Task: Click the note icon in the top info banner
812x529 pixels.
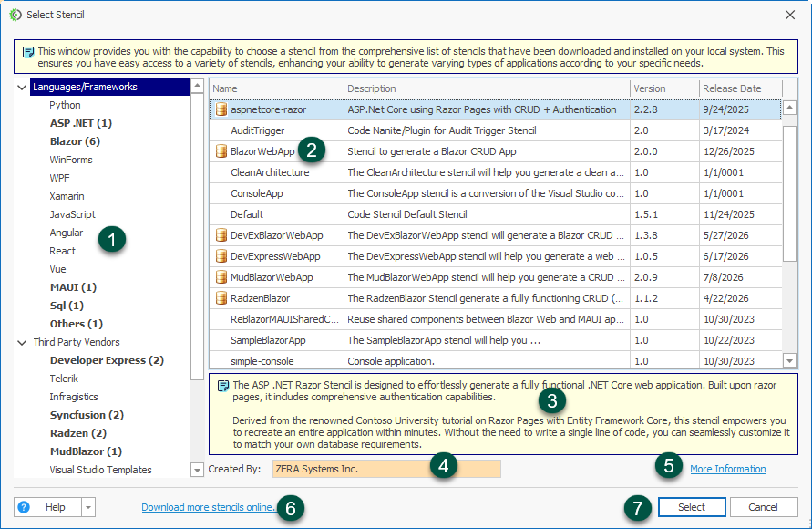Action: point(28,52)
